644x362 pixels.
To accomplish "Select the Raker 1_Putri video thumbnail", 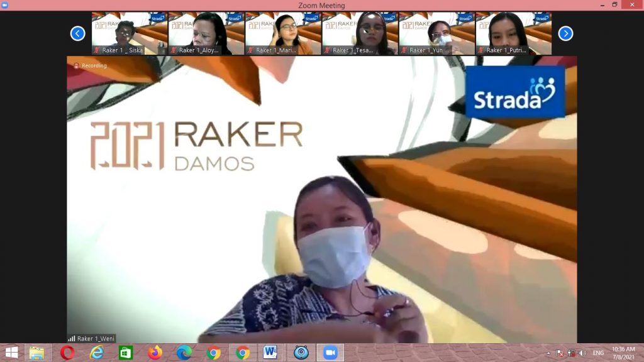I will click(513, 33).
